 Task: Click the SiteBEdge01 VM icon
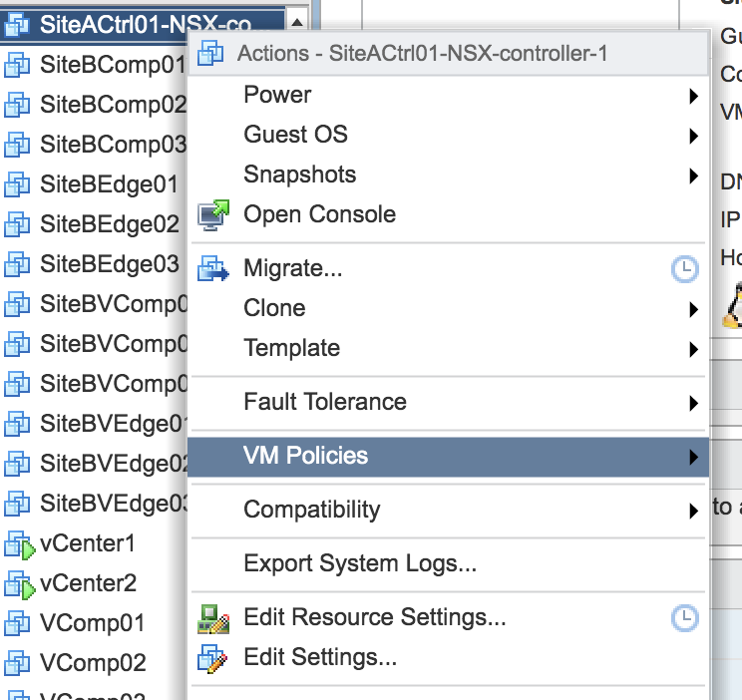point(17,184)
